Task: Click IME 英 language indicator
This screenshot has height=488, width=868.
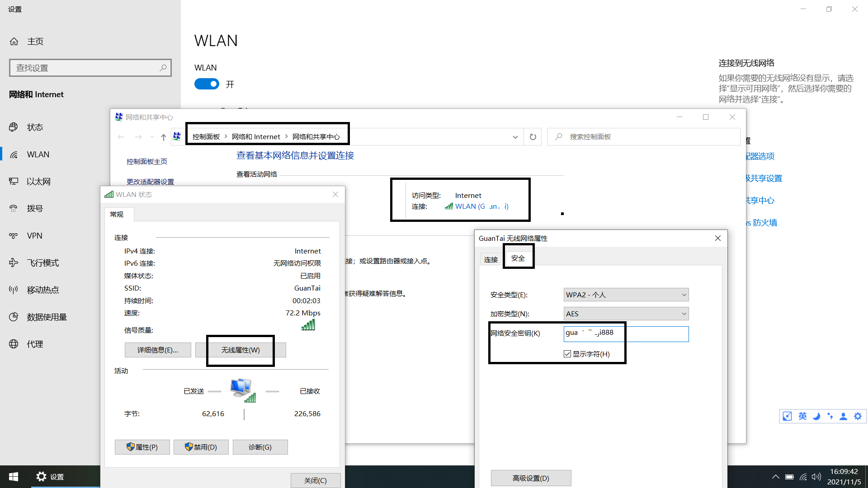Action: 802,416
